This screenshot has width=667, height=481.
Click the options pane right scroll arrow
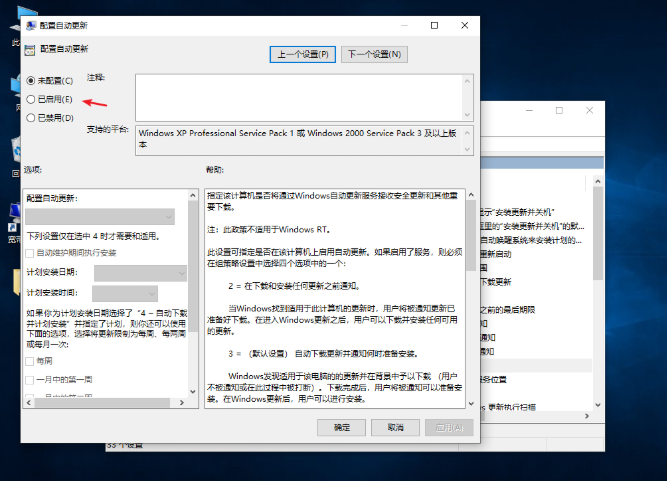[x=182, y=402]
